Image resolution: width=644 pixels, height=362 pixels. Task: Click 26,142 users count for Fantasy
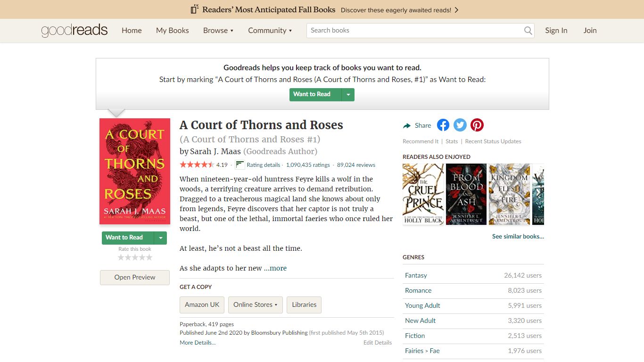tap(523, 275)
